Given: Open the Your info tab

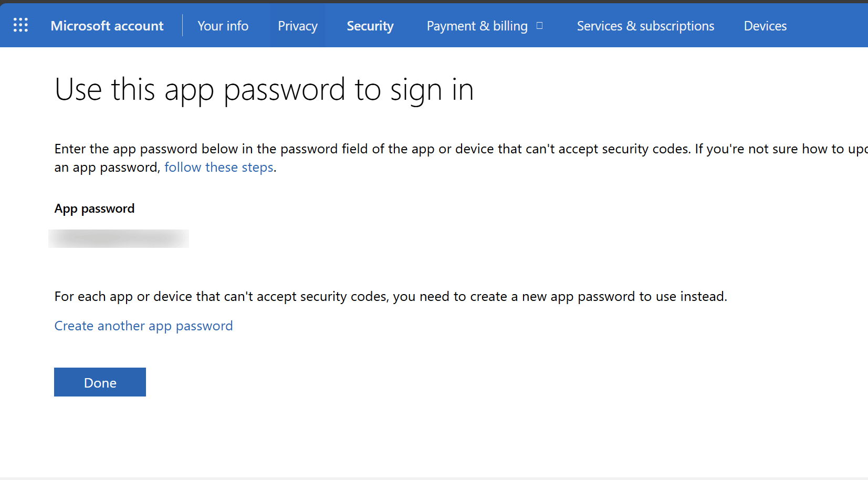Looking at the screenshot, I should [x=223, y=26].
